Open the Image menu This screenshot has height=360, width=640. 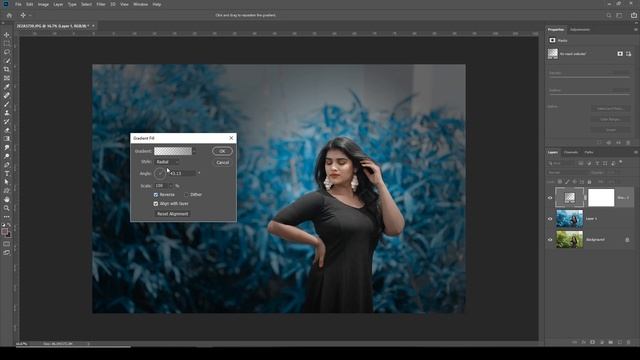pos(43,4)
